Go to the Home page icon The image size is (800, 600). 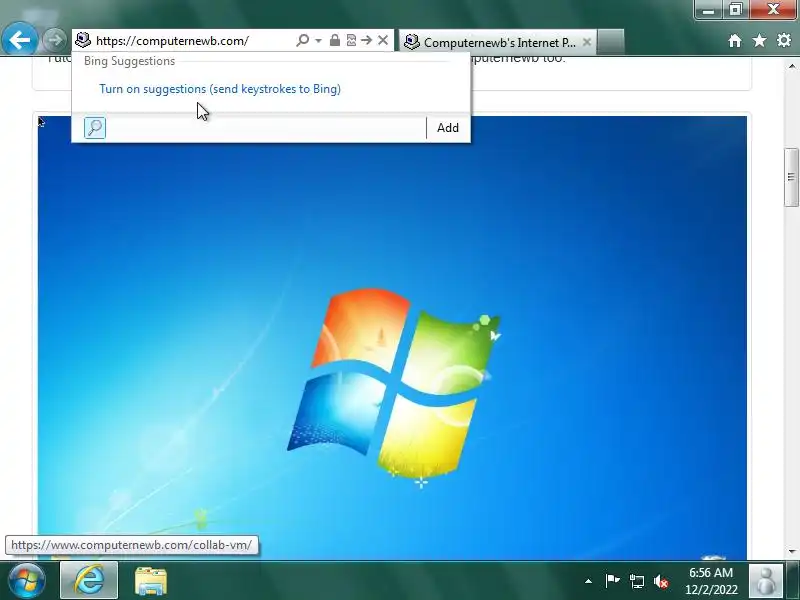point(735,41)
